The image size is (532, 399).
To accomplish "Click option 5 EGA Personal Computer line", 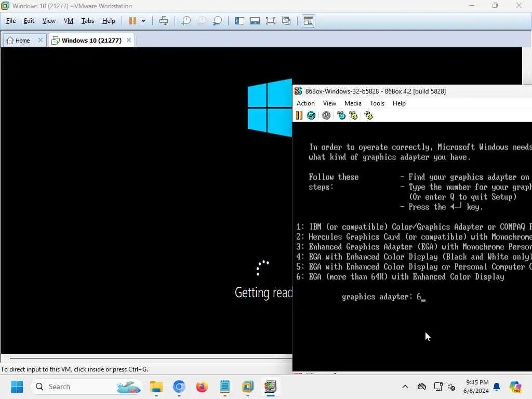I will [x=414, y=267].
